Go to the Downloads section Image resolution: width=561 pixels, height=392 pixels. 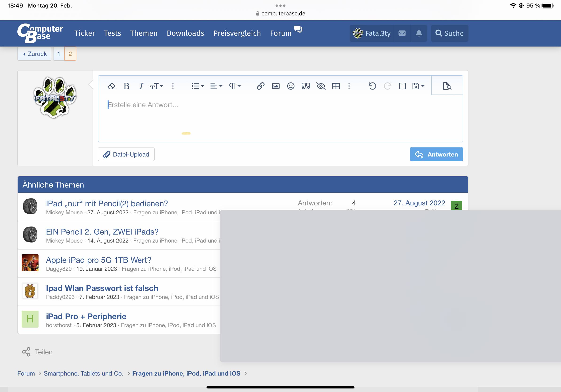(185, 33)
